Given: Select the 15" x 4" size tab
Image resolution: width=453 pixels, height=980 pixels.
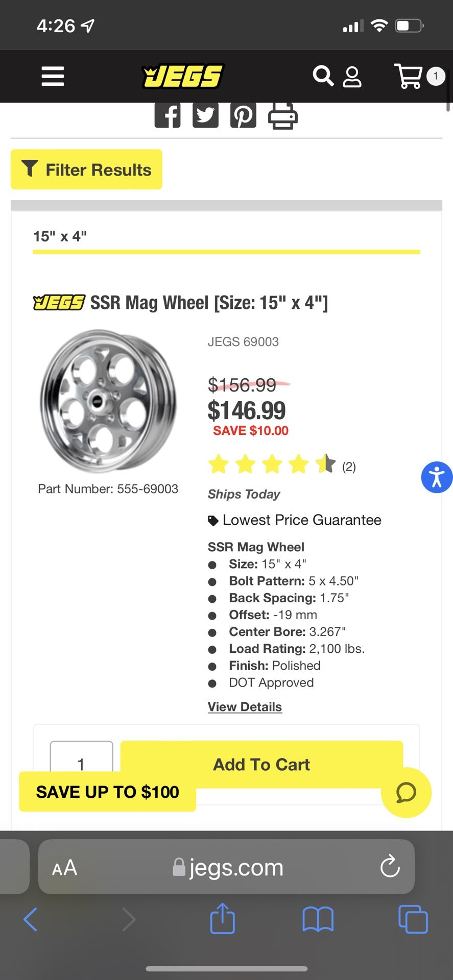Looking at the screenshot, I should click(x=60, y=236).
